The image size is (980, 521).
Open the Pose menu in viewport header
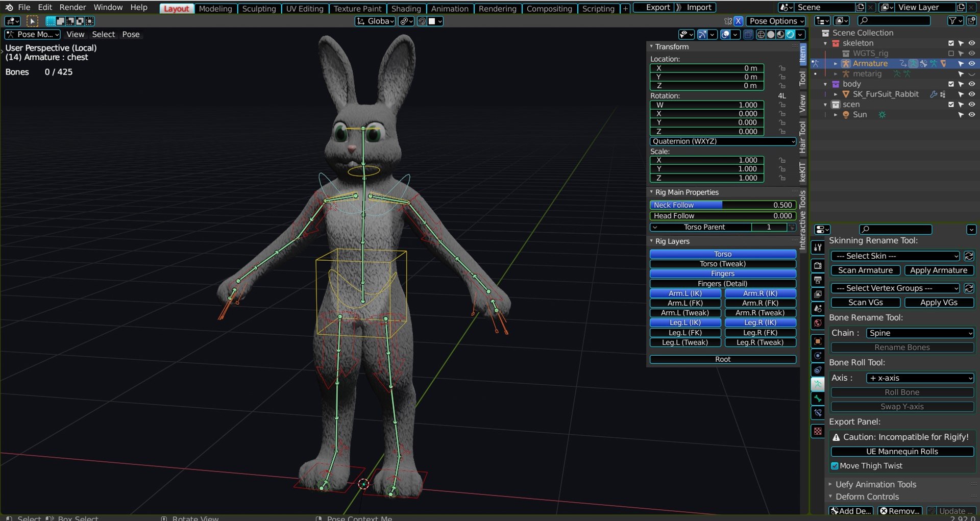point(131,34)
